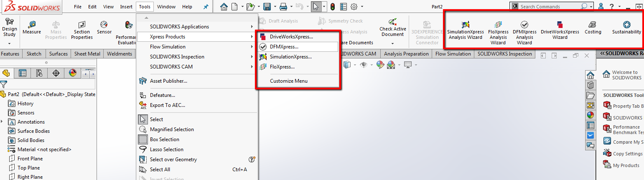The width and height of the screenshot is (644, 180).
Task: Open Options gear icon
Action: tap(354, 7)
